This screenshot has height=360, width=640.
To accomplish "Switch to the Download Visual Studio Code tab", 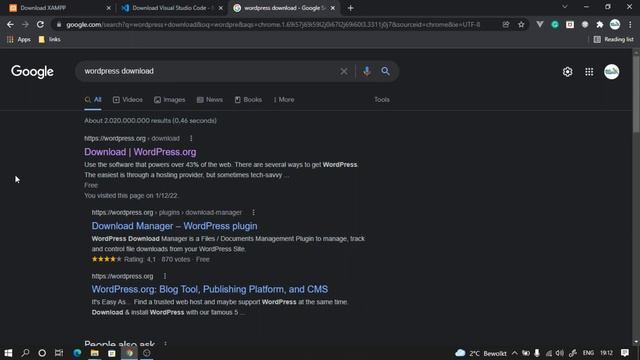I will [x=171, y=8].
